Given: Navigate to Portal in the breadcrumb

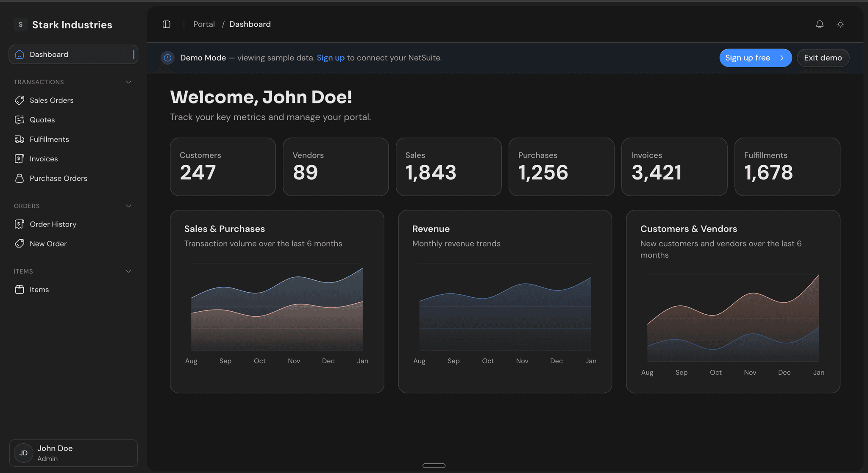Looking at the screenshot, I should (x=204, y=24).
